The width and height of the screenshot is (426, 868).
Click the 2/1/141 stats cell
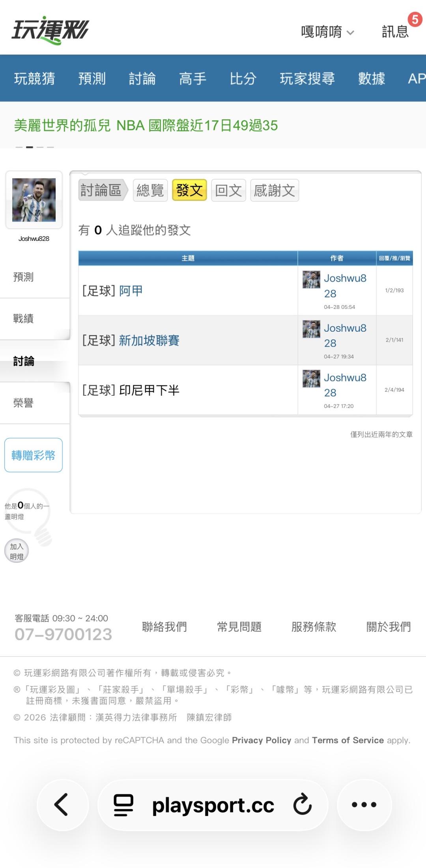point(394,340)
